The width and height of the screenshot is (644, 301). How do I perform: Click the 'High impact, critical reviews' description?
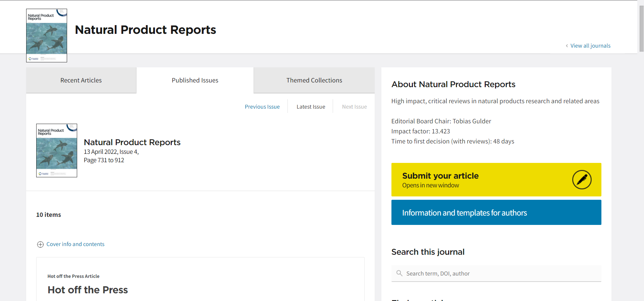pos(495,101)
